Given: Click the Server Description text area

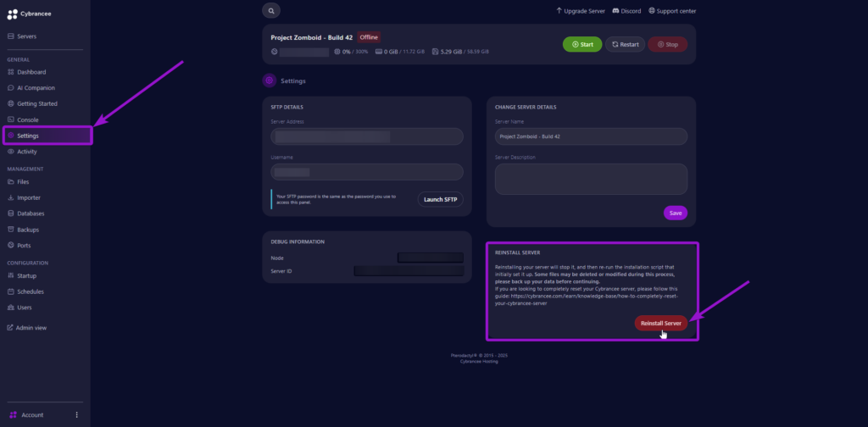Looking at the screenshot, I should [591, 179].
